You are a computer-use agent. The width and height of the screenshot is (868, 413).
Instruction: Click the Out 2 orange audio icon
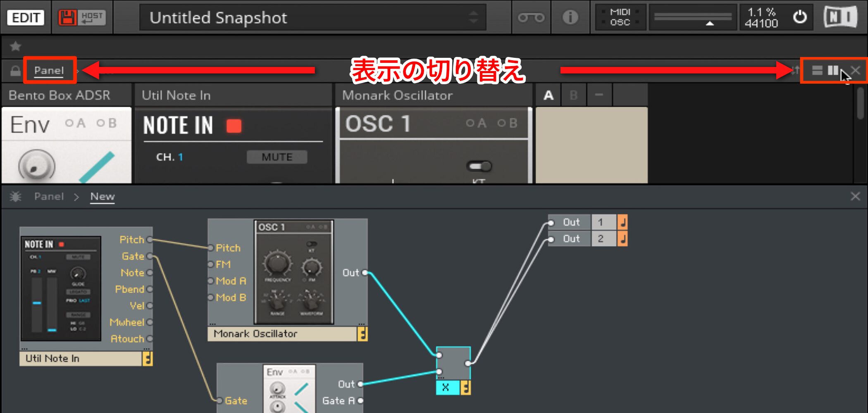622,239
